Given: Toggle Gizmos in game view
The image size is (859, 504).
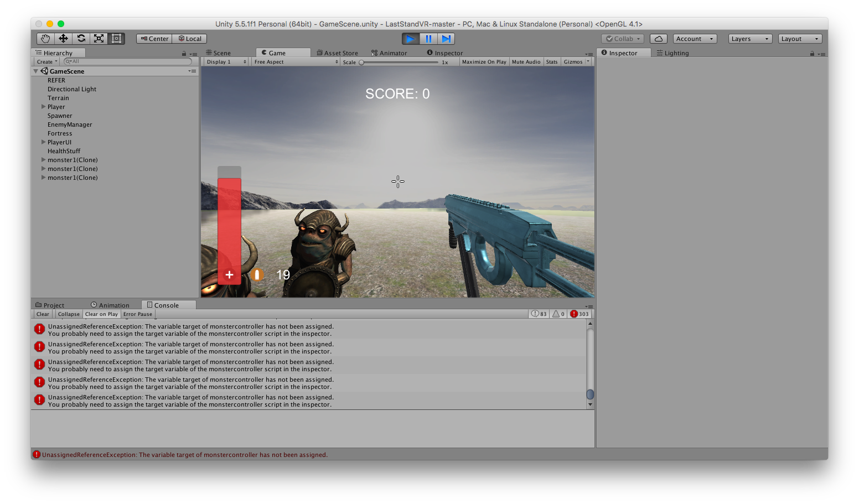Looking at the screenshot, I should click(x=573, y=62).
